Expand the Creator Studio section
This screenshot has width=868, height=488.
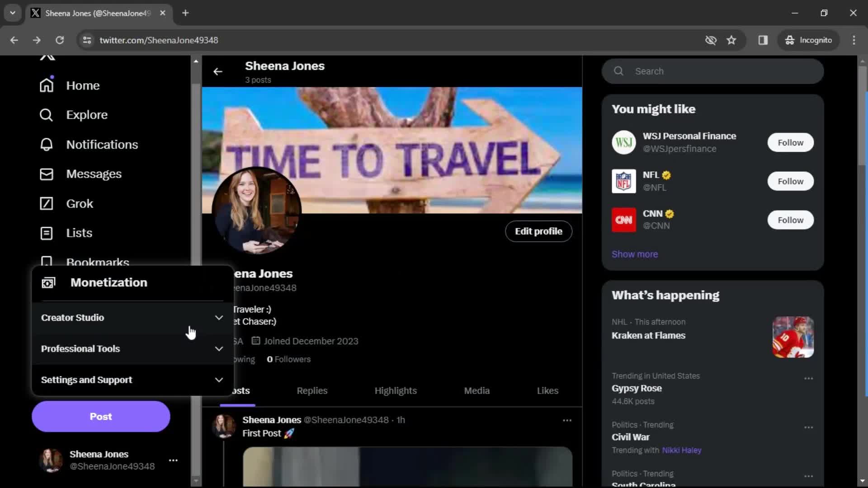pos(131,318)
